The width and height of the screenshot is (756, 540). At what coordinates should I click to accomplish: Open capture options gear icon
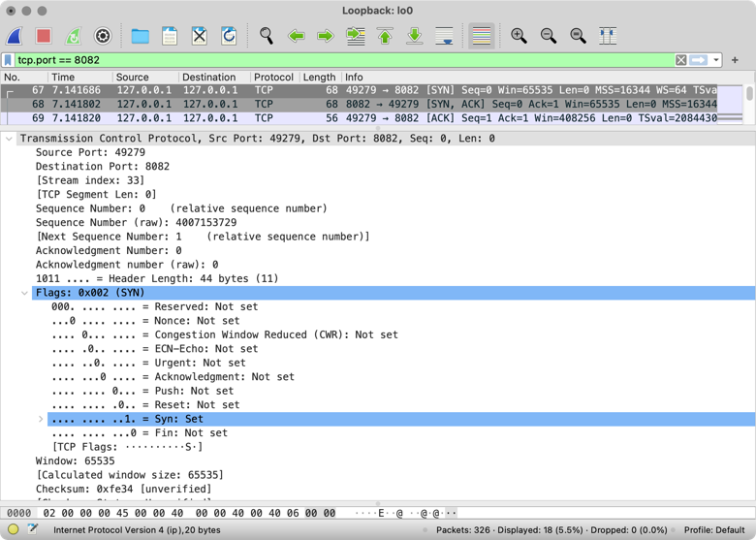103,36
